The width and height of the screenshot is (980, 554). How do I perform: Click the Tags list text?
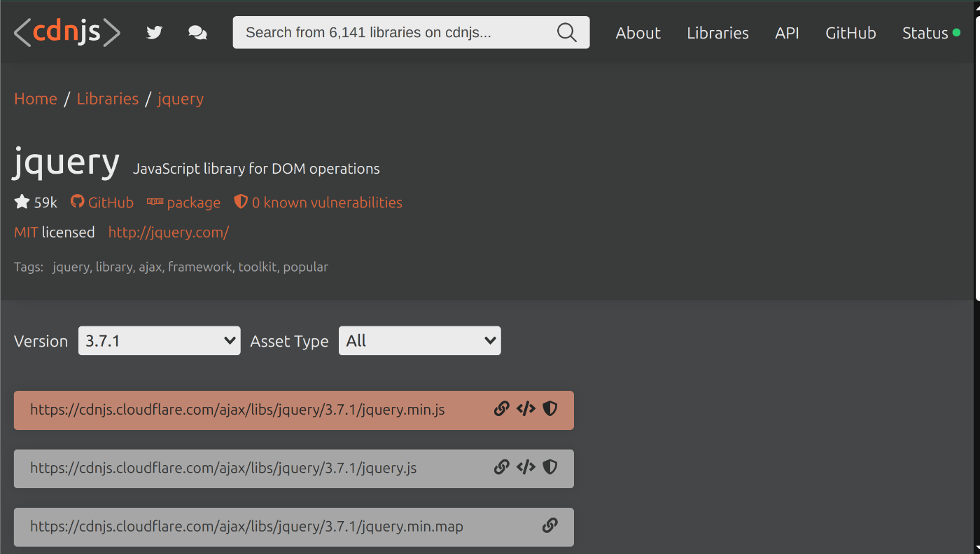coord(190,267)
